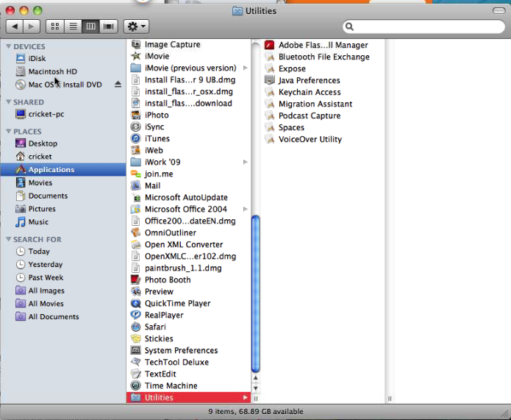The height and width of the screenshot is (420, 511).
Task: Go back with the left arrow button
Action: click(x=15, y=26)
